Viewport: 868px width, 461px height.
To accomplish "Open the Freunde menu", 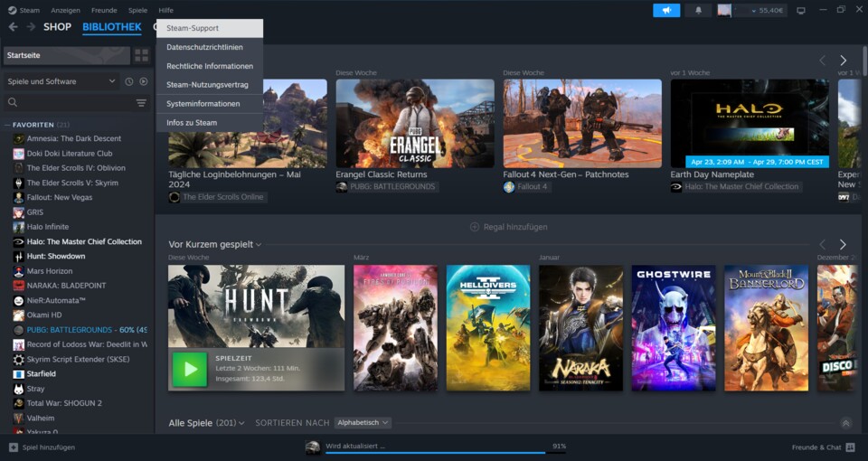I will 104,10.
